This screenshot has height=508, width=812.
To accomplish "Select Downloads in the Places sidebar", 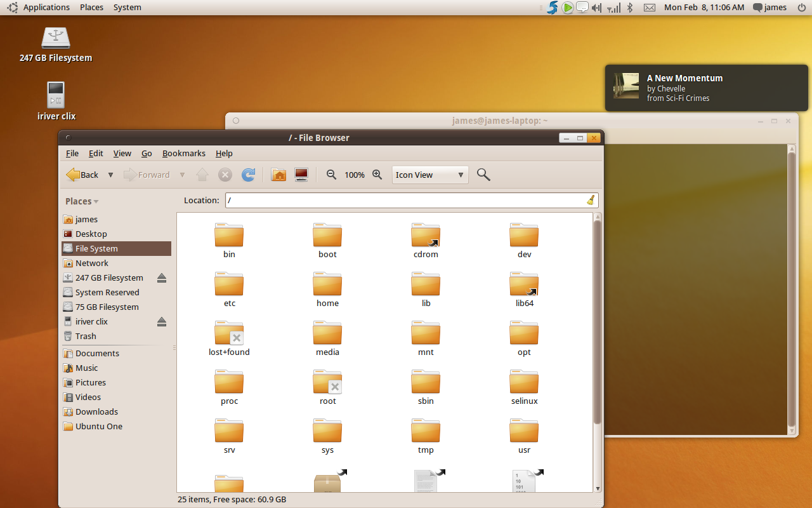I will pos(96,411).
